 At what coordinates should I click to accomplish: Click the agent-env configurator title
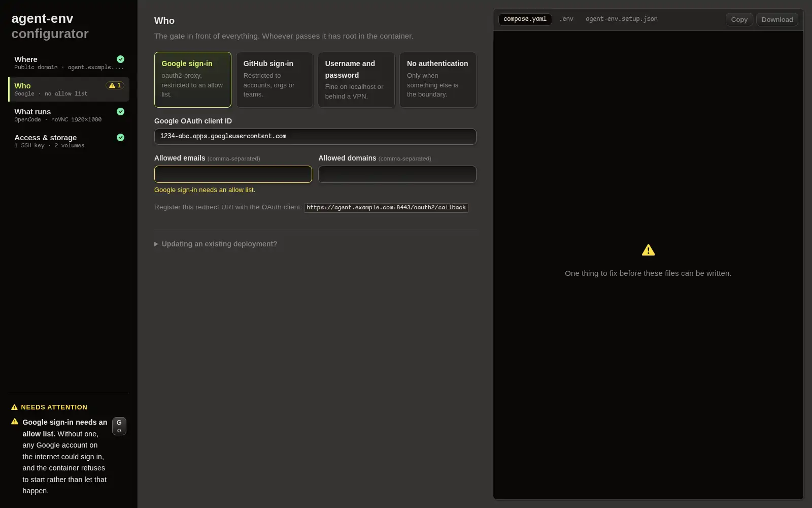(x=50, y=26)
